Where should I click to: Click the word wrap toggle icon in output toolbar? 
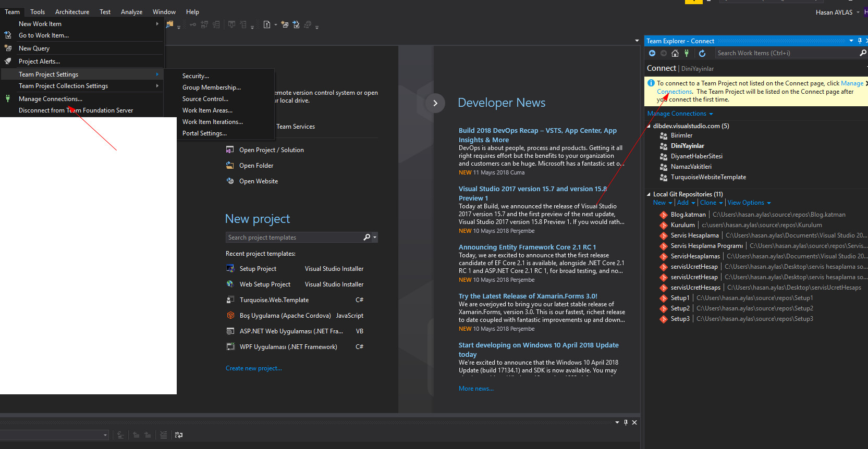pyautogui.click(x=179, y=435)
